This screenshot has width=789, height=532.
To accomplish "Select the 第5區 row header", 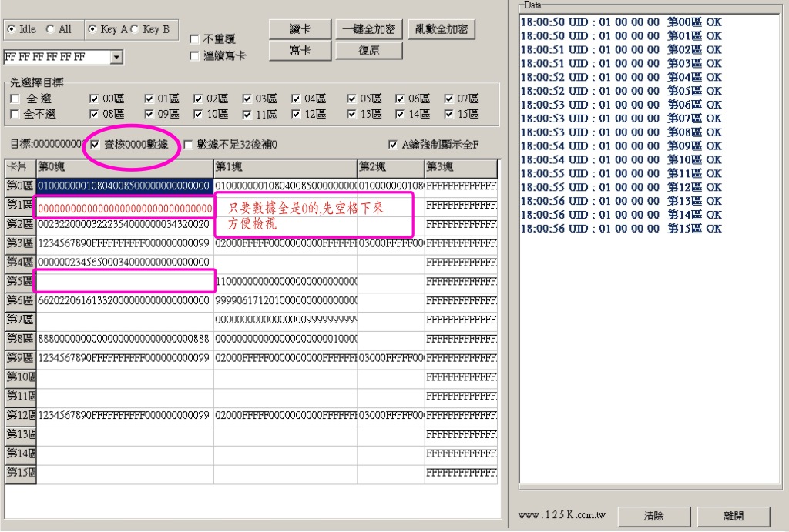I will tap(20, 281).
